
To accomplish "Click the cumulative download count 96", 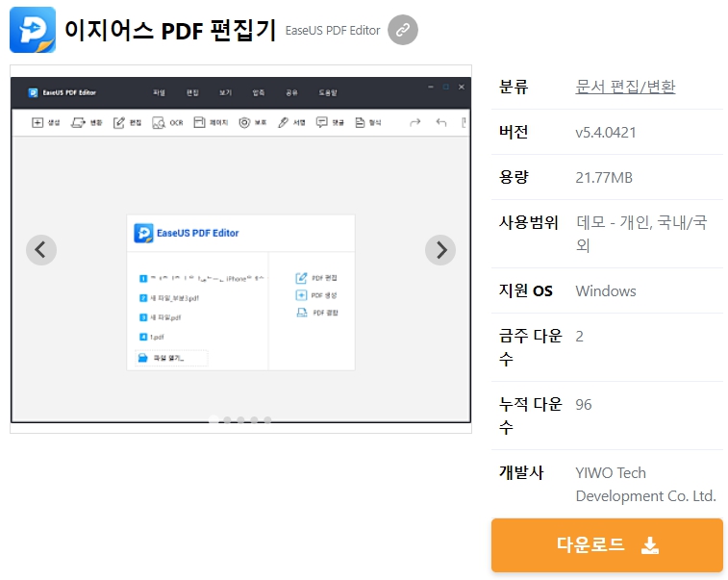I will [x=584, y=405].
